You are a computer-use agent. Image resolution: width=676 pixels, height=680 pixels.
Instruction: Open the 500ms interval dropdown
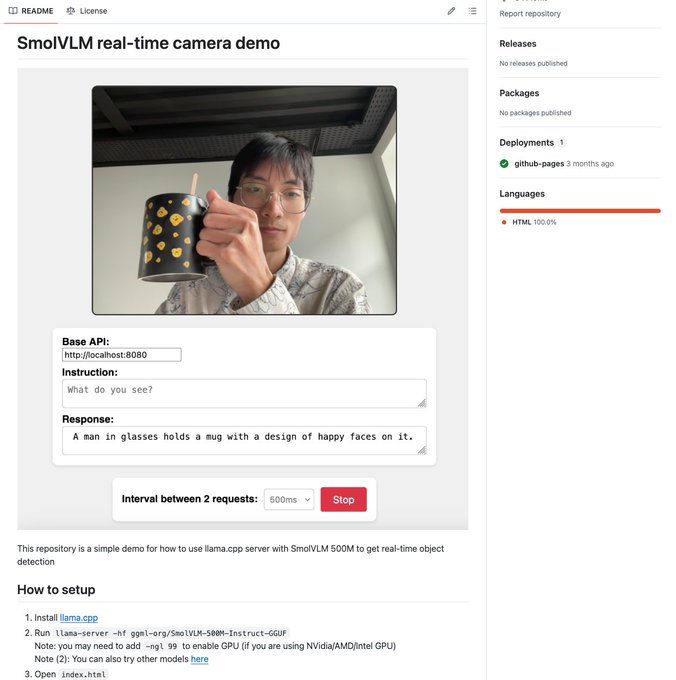pyautogui.click(x=289, y=500)
